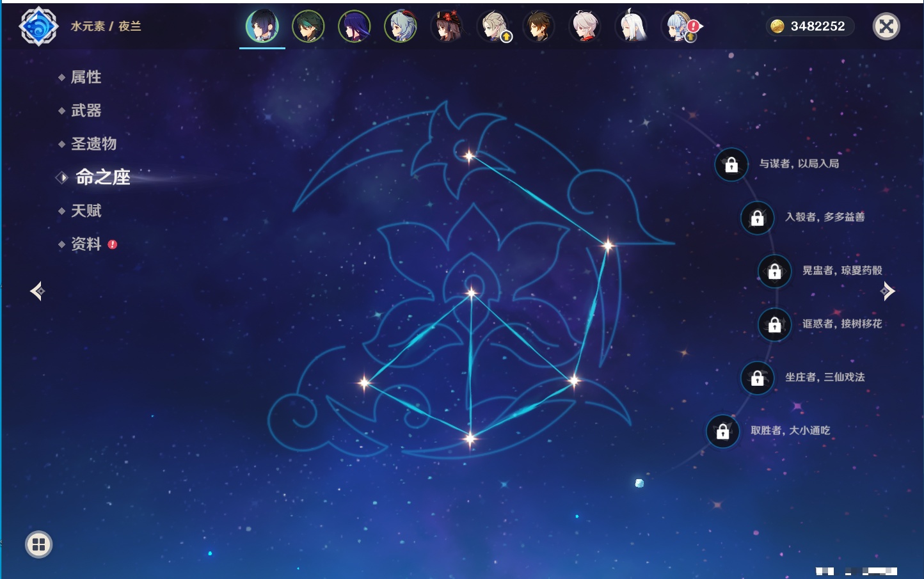Switch to the blue-haired Ganyu avatar
The width and height of the screenshot is (924, 579).
(401, 26)
